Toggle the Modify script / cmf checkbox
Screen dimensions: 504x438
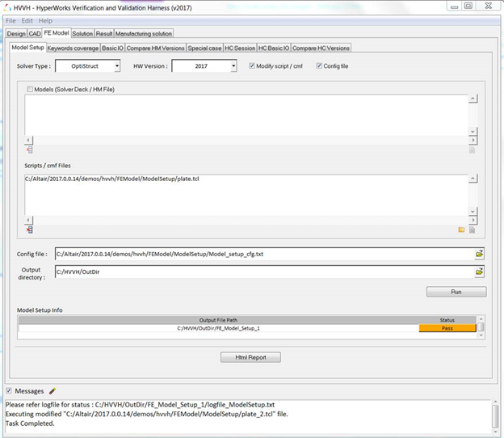pos(252,65)
